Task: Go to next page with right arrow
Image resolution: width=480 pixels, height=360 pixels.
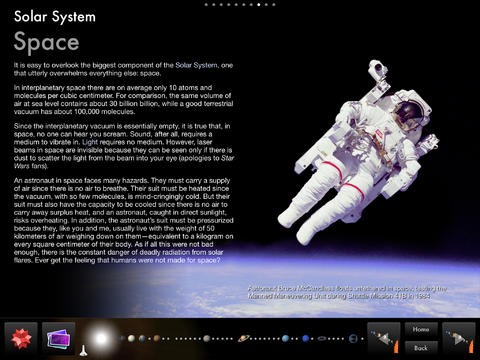Action: [x=459, y=338]
